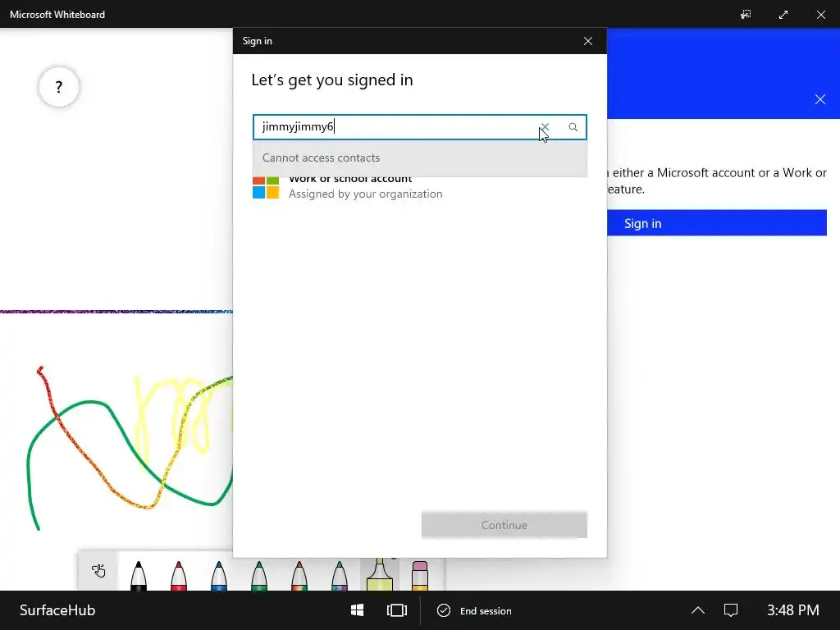The image size is (840, 630).
Task: Click the 3:48 PM clock
Action: (793, 610)
